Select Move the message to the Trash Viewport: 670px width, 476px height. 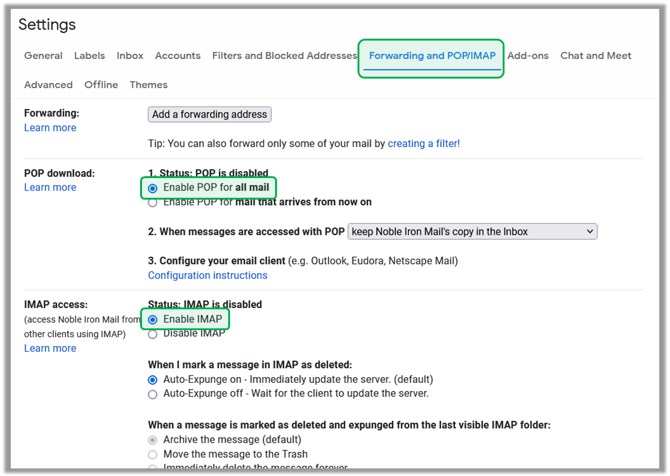point(153,454)
